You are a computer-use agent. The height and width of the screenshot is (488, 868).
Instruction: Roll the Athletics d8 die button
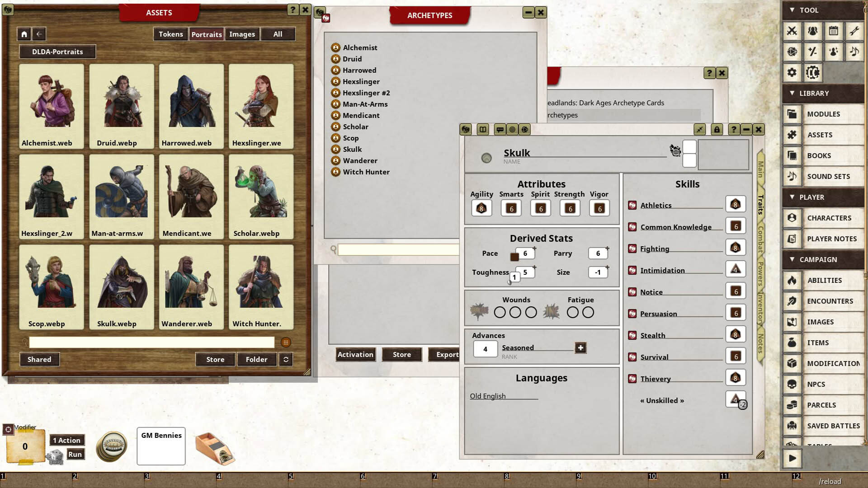736,204
